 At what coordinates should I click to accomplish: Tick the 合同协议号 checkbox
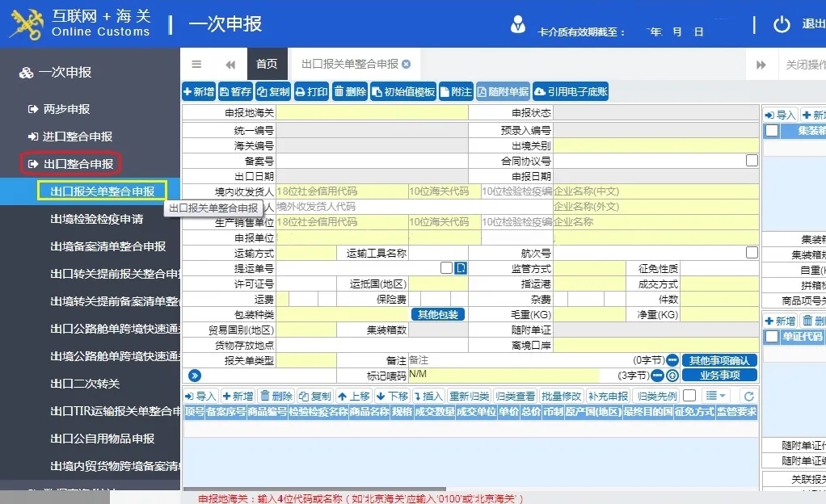tap(752, 161)
